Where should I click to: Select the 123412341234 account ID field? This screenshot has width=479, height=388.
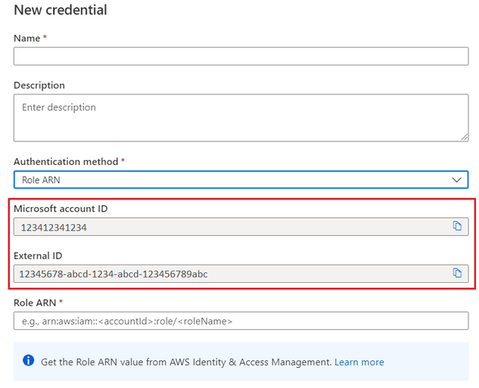(x=241, y=227)
